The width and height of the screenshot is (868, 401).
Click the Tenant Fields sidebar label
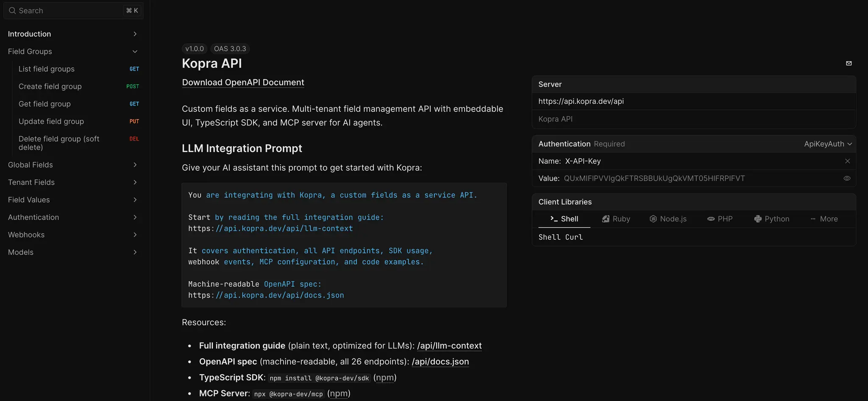pyautogui.click(x=31, y=182)
